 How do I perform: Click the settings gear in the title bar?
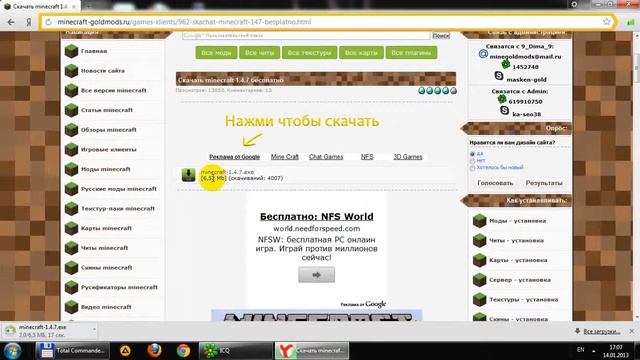tap(574, 4)
